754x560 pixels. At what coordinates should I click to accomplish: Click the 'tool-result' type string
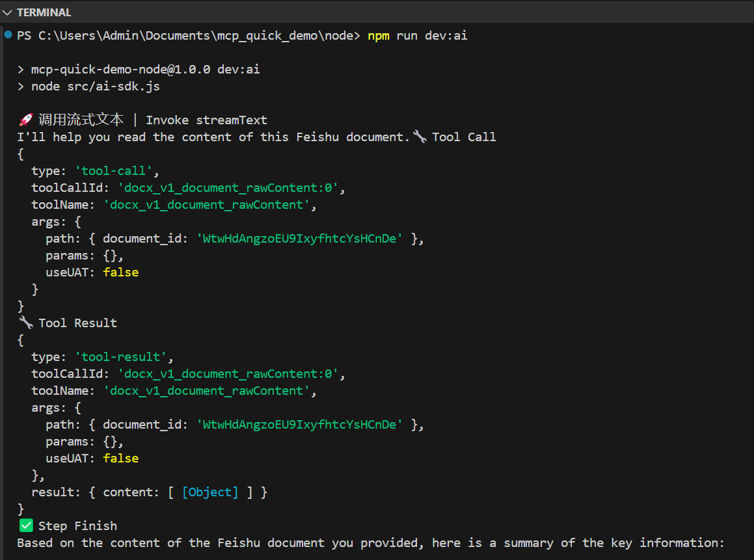(121, 356)
